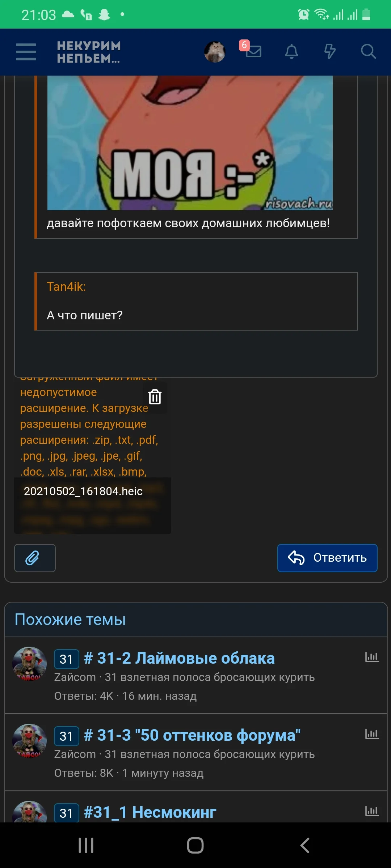Show poll chart icon for 50 оттенков форума thread

pos(372,734)
